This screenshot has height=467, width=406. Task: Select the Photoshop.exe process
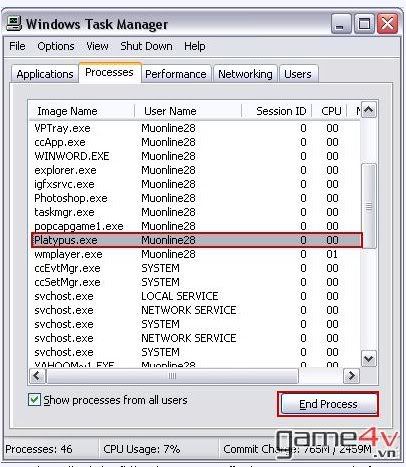[196, 198]
